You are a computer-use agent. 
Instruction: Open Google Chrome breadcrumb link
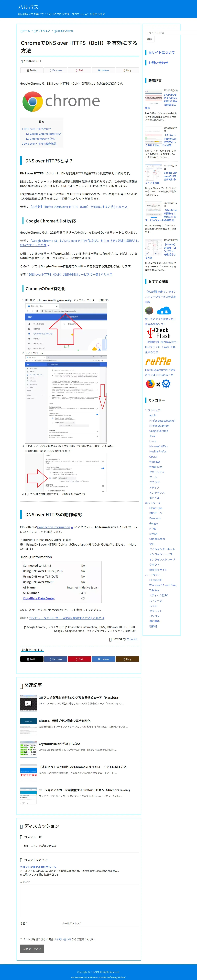tap(64, 31)
